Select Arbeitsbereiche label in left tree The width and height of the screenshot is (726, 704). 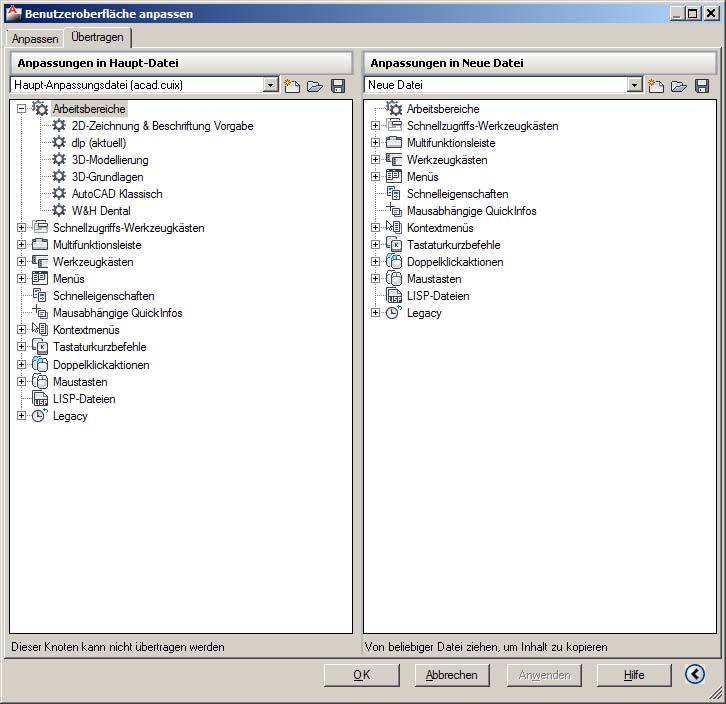(89, 109)
